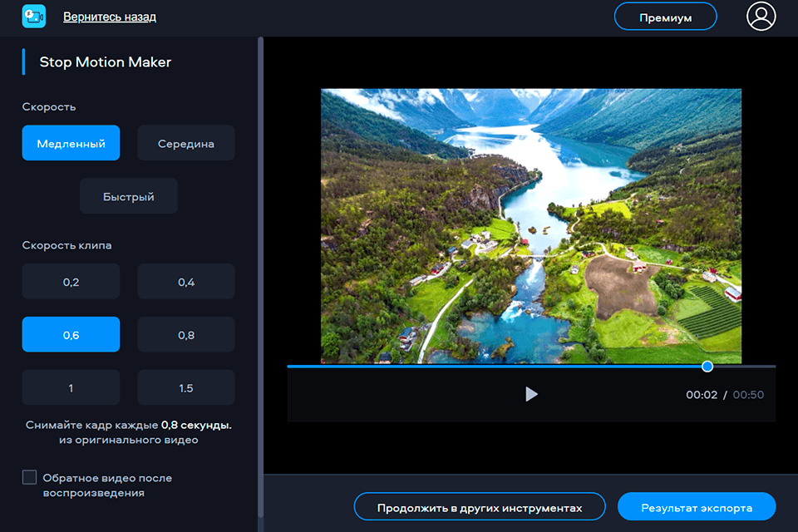Click the app logo icon
This screenshot has height=532, width=798.
tap(33, 17)
